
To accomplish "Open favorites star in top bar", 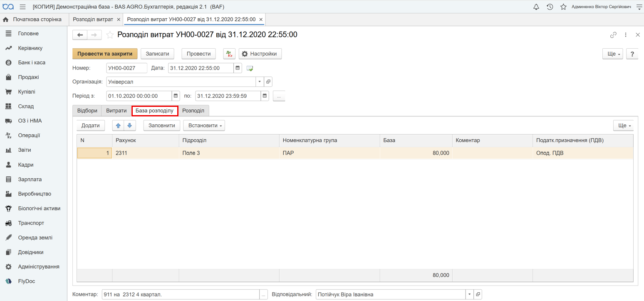I will point(563,7).
